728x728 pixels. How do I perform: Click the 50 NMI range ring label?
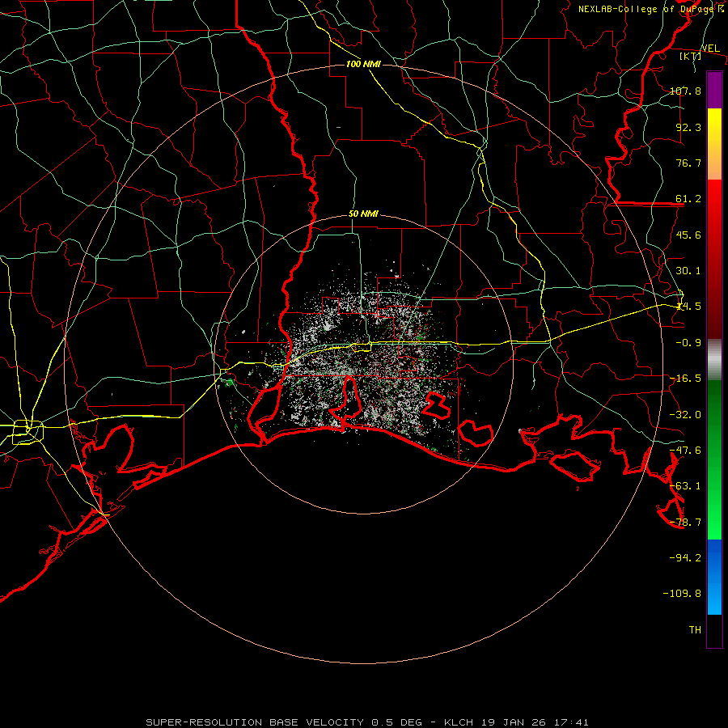tap(363, 214)
